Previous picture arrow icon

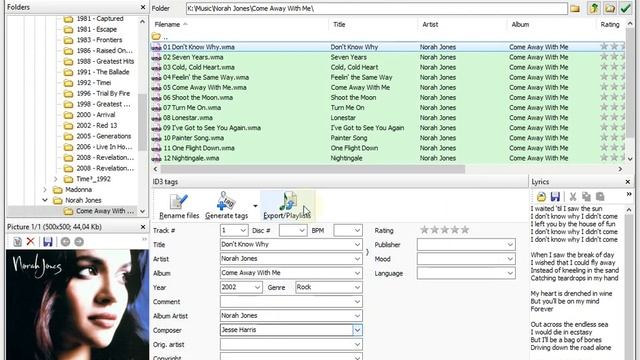65,242
